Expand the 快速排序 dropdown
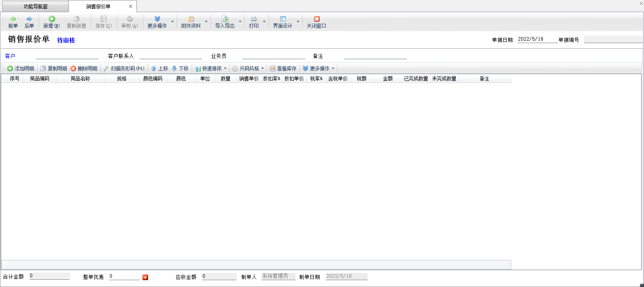644x287 pixels. pyautogui.click(x=225, y=68)
